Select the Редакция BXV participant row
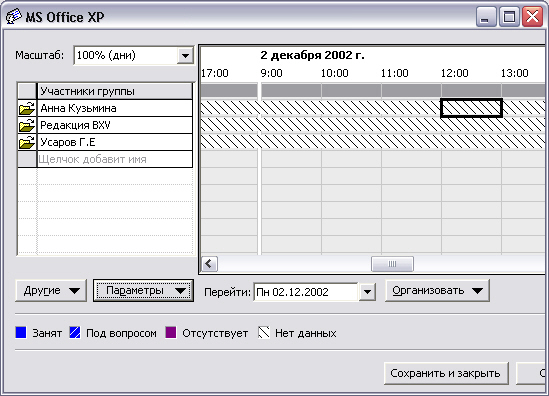The height and width of the screenshot is (396, 549). (x=115, y=125)
